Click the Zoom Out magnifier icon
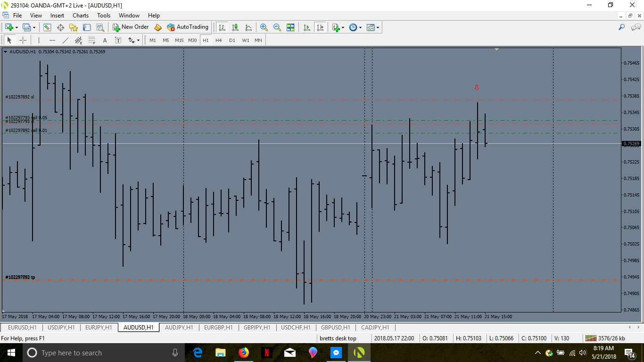The width and height of the screenshot is (644, 362). click(x=277, y=27)
